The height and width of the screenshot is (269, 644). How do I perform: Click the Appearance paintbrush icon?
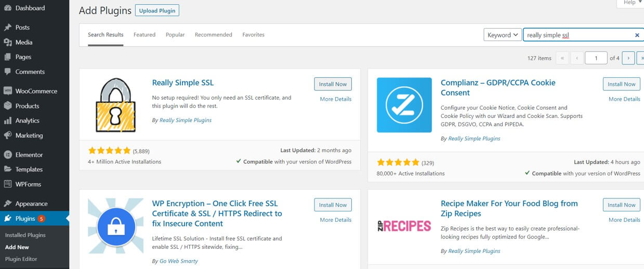tap(8, 204)
